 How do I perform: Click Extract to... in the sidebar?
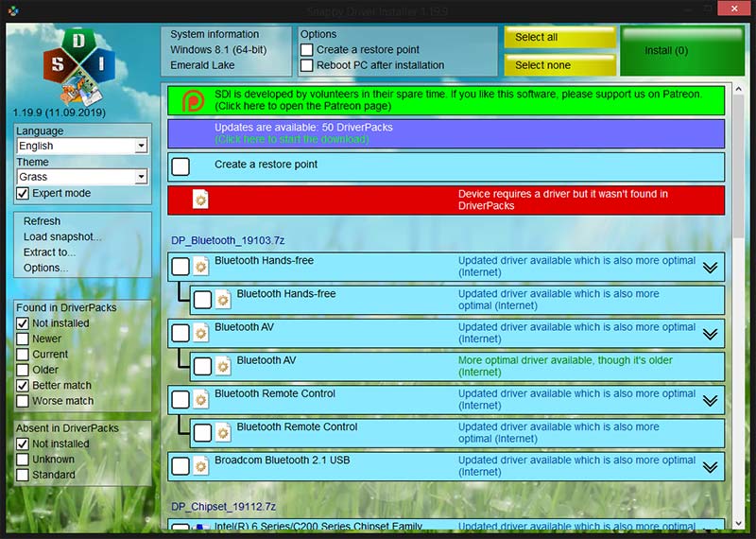tap(49, 252)
